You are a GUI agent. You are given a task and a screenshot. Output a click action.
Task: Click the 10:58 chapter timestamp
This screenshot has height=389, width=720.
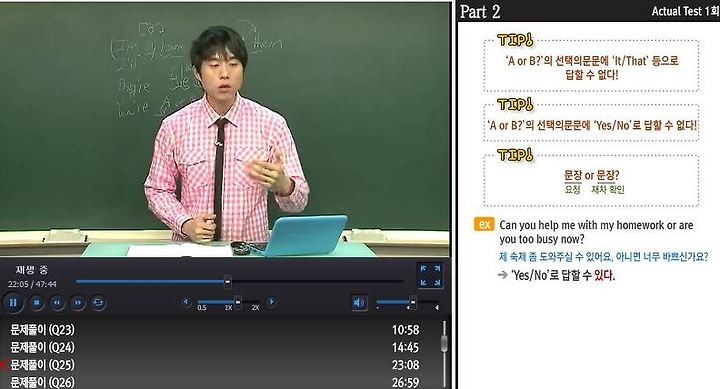[x=405, y=330]
